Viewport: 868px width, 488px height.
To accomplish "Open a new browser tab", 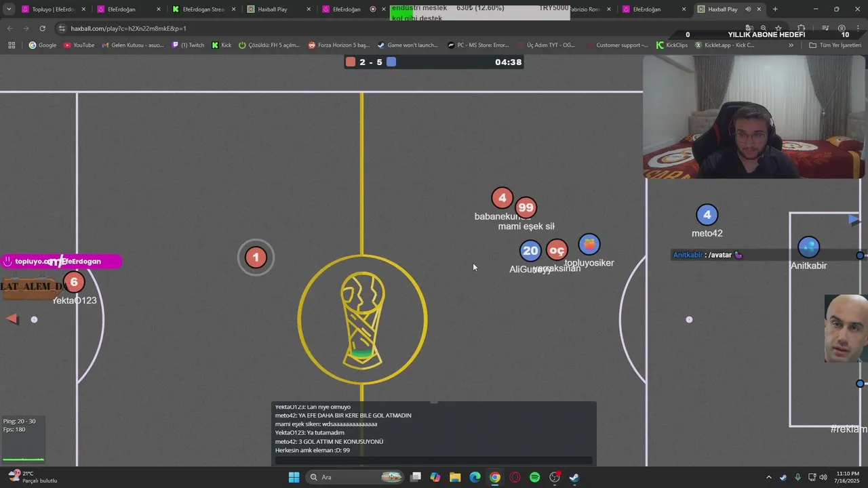I will (775, 9).
